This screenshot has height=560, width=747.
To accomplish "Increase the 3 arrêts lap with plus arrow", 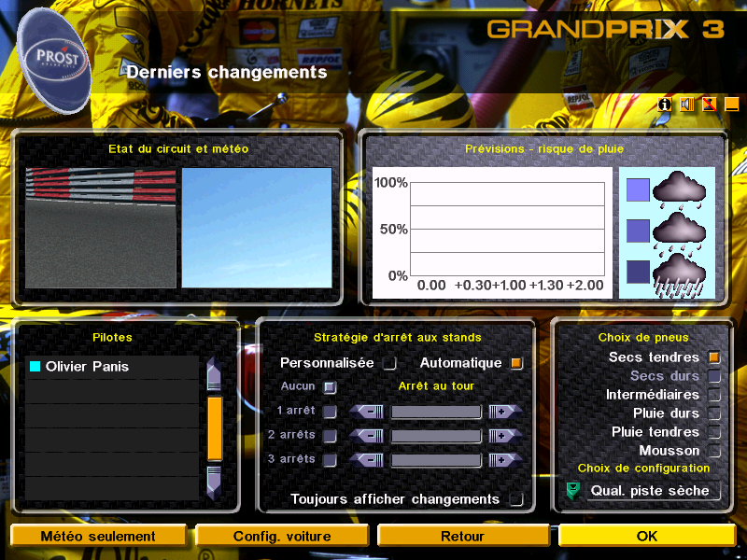I will pyautogui.click(x=505, y=459).
